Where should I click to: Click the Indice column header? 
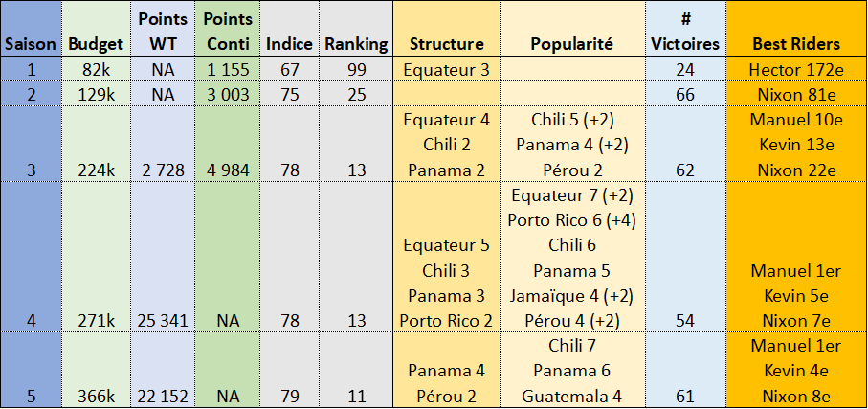point(288,44)
